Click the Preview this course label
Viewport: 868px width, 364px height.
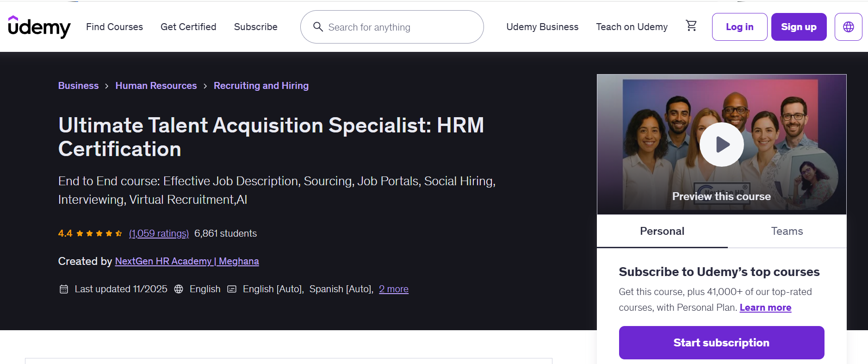pos(721,196)
